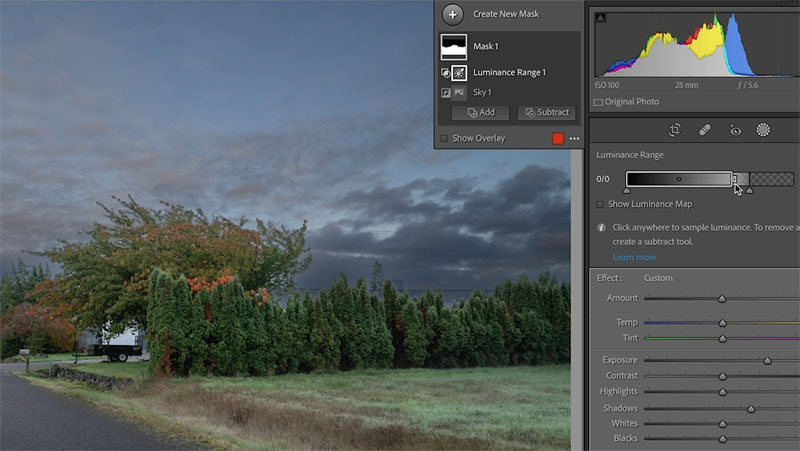Viewport: 800px width, 451px height.
Task: Select the Luminance Range 1 mask component
Action: point(509,72)
